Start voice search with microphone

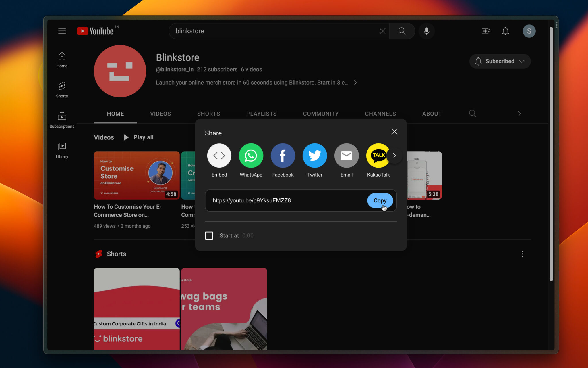[427, 31]
